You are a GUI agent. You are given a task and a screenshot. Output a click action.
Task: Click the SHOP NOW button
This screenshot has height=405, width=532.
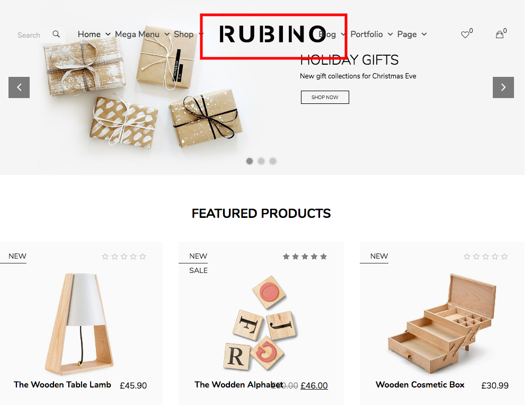pos(325,97)
